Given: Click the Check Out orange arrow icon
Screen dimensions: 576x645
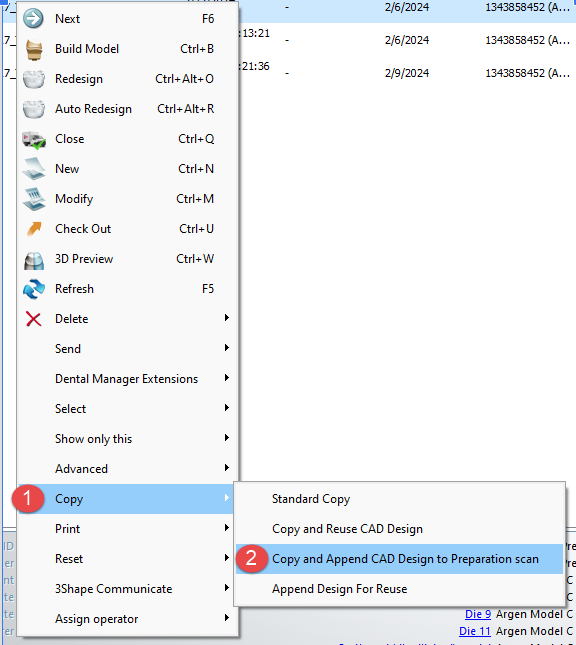Looking at the screenshot, I should tap(34, 229).
